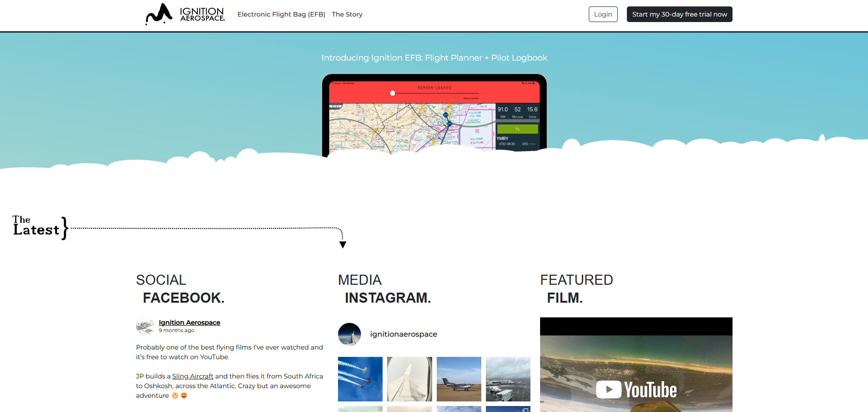
Task: Open Instagram photo of airport apron with vehicles
Action: 508,379
